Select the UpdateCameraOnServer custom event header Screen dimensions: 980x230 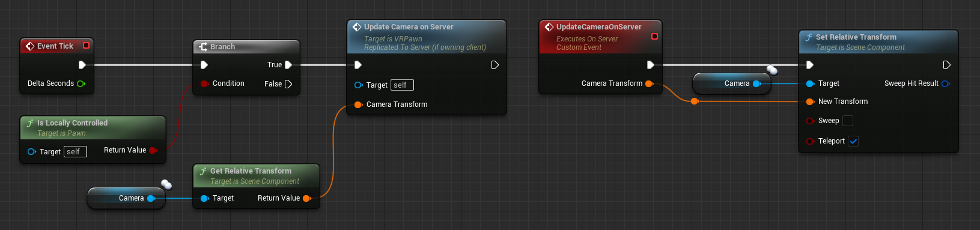coord(600,37)
